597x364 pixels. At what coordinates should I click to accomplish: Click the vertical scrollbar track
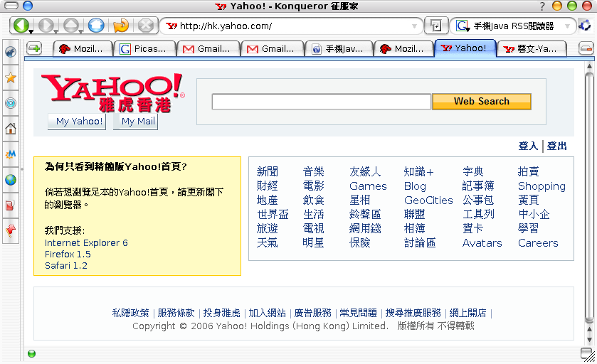[x=589, y=198]
